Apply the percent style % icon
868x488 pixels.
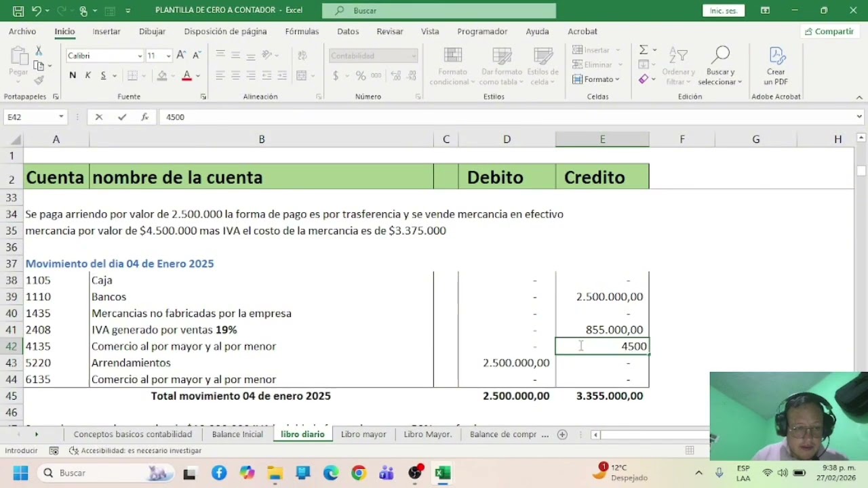[361, 75]
